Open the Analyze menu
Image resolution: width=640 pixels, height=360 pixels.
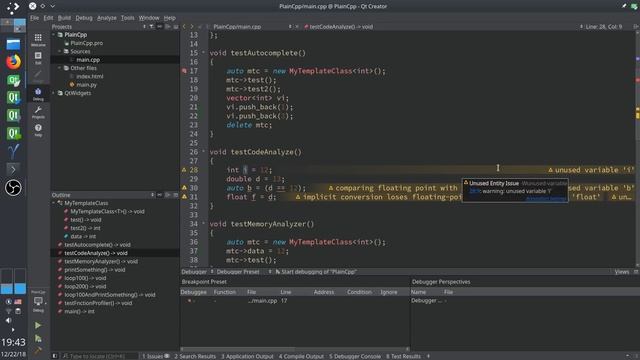(x=107, y=18)
